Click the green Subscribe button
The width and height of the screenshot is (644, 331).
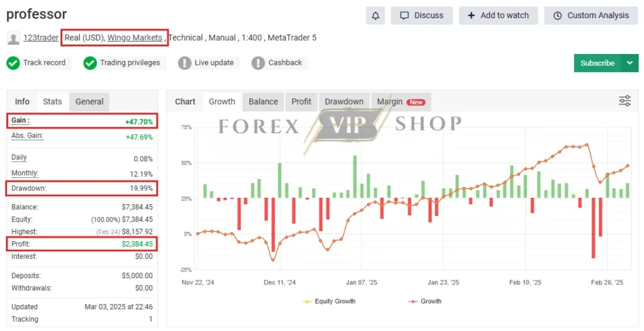click(x=597, y=63)
